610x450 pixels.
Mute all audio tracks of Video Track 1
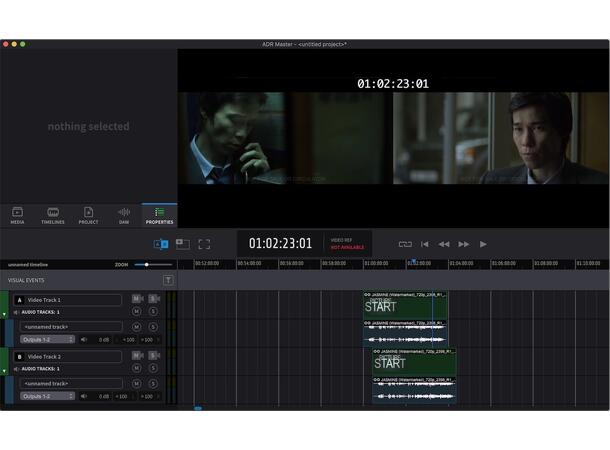coord(137,311)
